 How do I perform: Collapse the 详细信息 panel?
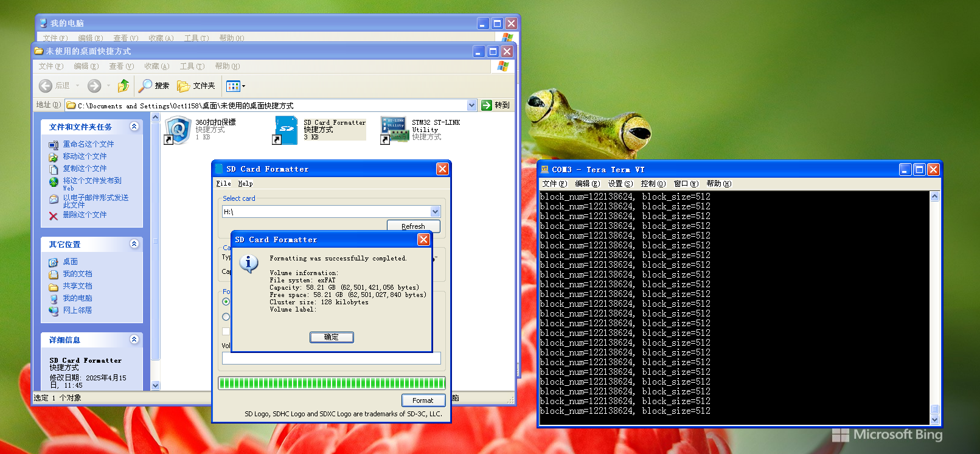click(x=134, y=340)
